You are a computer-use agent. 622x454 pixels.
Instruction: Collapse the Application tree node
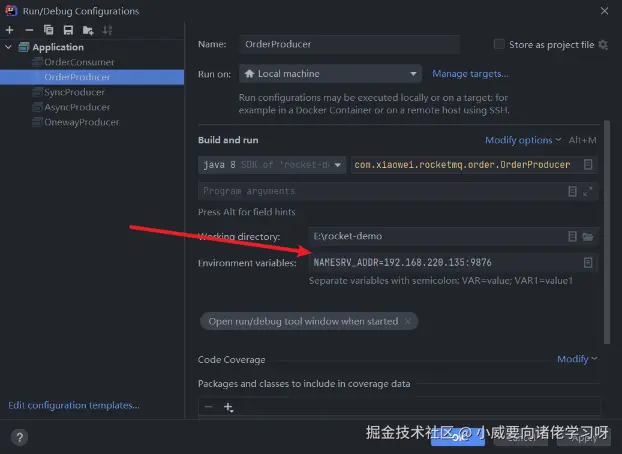[8, 47]
